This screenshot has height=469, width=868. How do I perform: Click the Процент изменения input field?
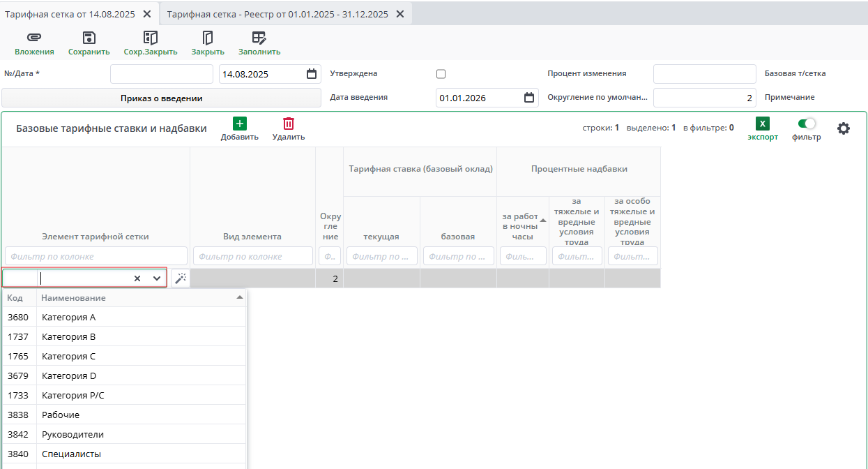tap(704, 74)
